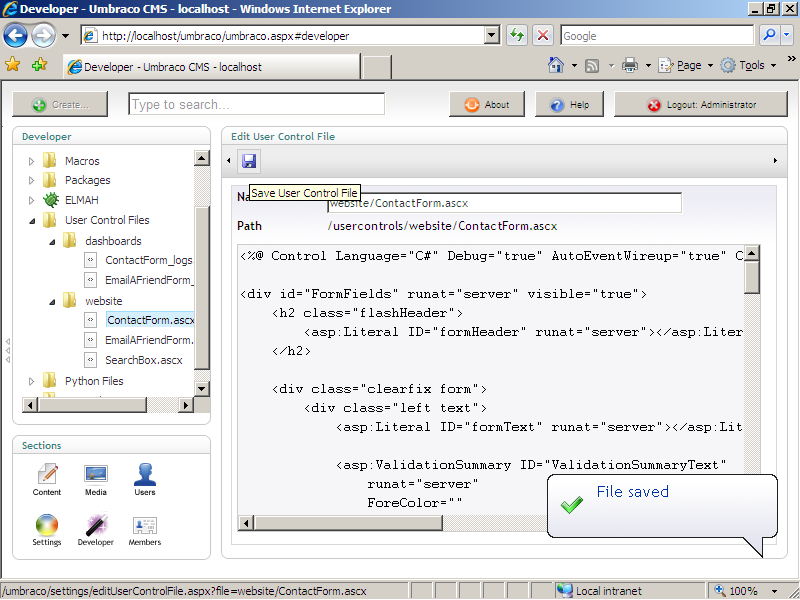Image resolution: width=800 pixels, height=600 pixels.
Task: Click the right-pointing arrow at the editor toolbar's end
Action: 775,161
